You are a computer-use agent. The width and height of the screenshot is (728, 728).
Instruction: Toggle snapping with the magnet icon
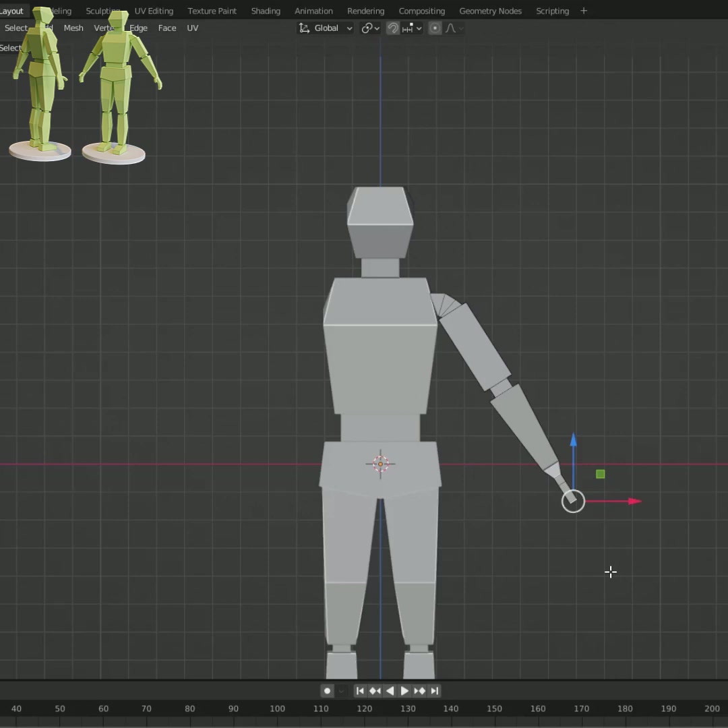(x=393, y=28)
